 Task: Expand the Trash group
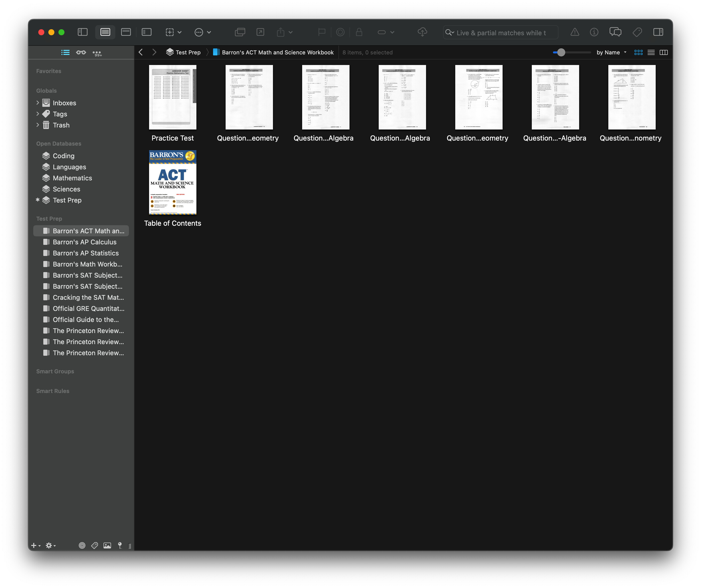pyautogui.click(x=38, y=125)
